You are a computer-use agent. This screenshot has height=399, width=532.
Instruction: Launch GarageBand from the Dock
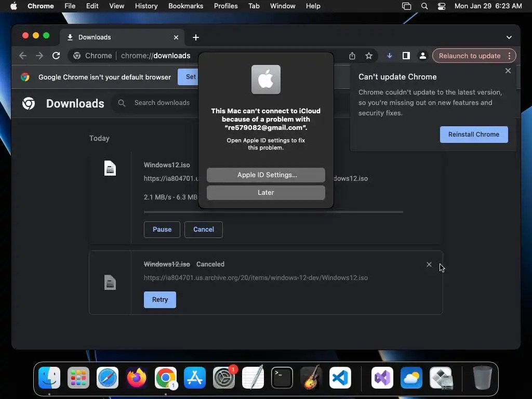click(x=311, y=378)
